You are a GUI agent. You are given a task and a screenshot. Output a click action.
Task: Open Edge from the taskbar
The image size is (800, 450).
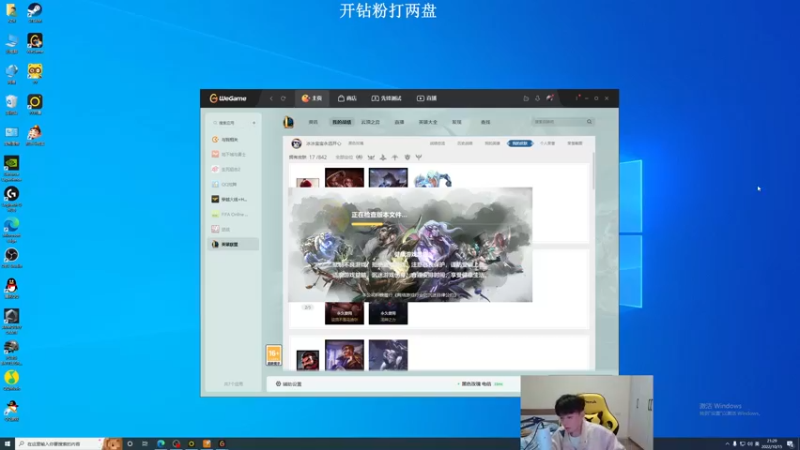click(x=161, y=444)
